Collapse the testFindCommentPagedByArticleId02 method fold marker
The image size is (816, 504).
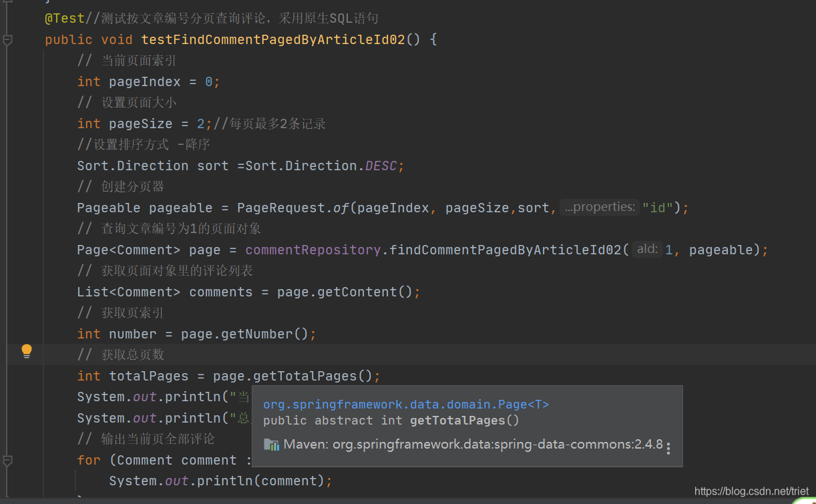pos(7,40)
